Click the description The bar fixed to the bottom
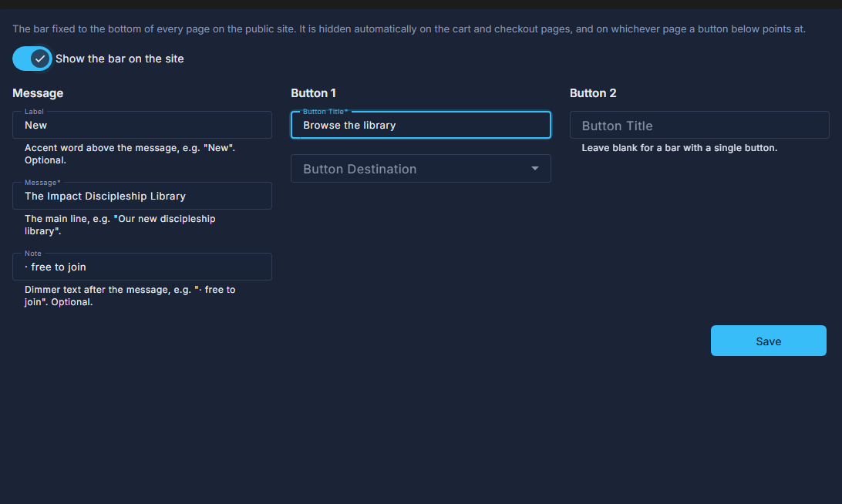Screen dimensions: 842x504 coord(409,29)
